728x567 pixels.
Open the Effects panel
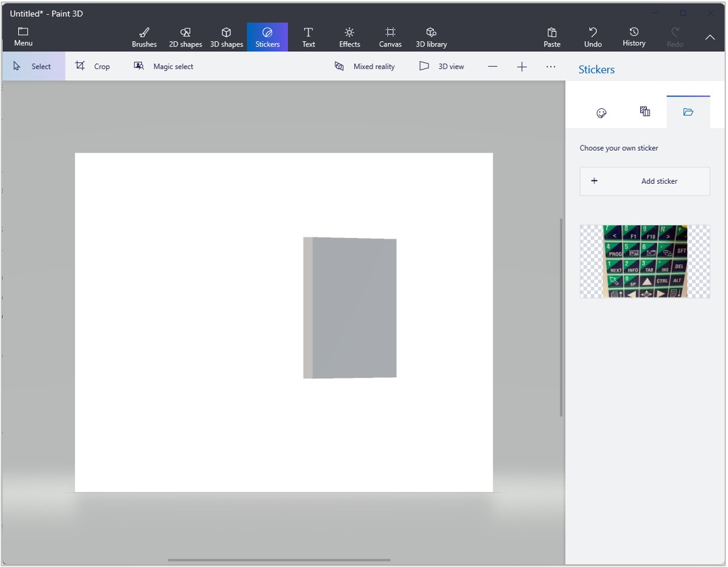(x=349, y=36)
